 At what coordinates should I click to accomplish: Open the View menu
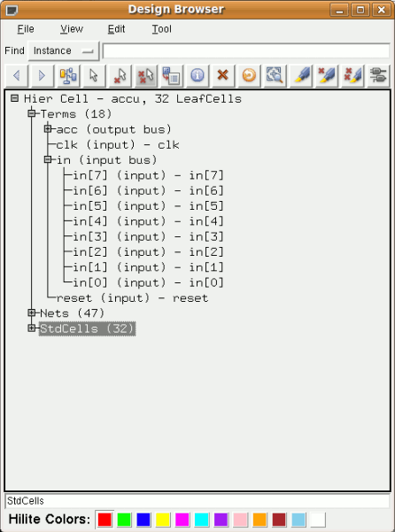[72, 29]
